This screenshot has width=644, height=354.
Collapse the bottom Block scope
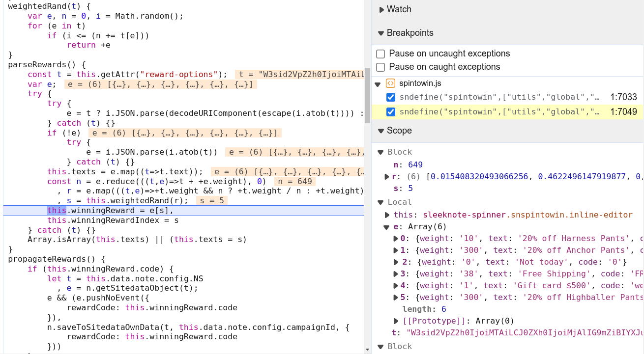[x=381, y=347]
